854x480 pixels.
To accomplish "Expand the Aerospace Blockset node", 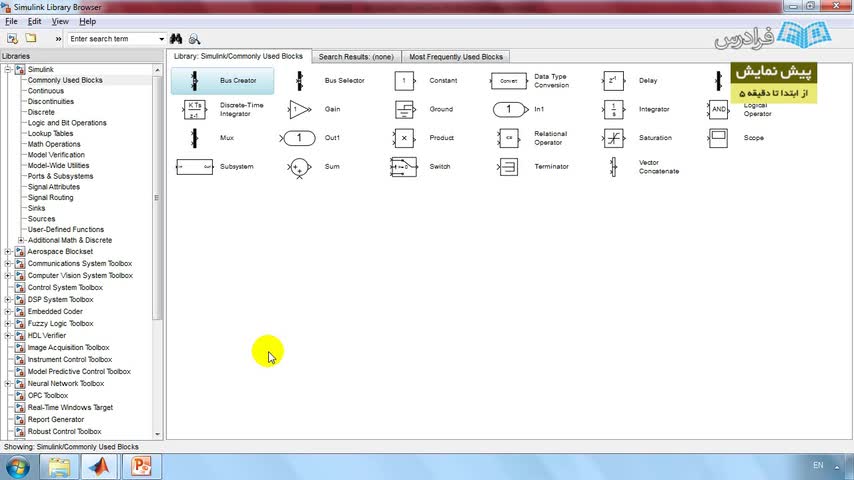I will [8, 252].
